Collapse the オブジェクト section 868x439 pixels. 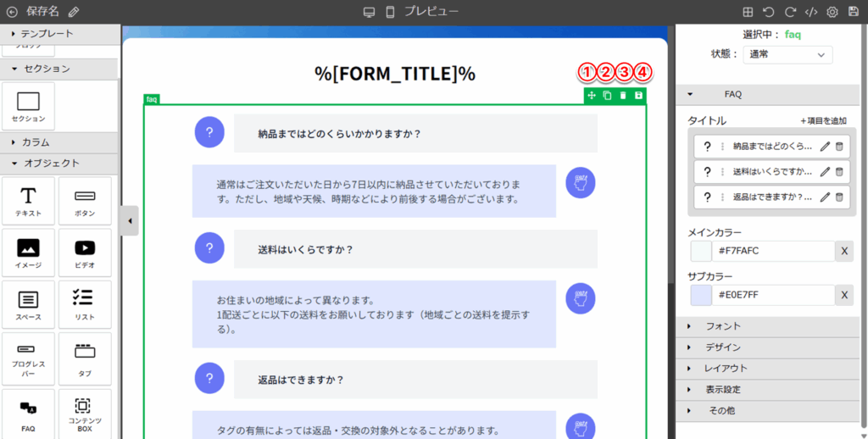[52, 163]
